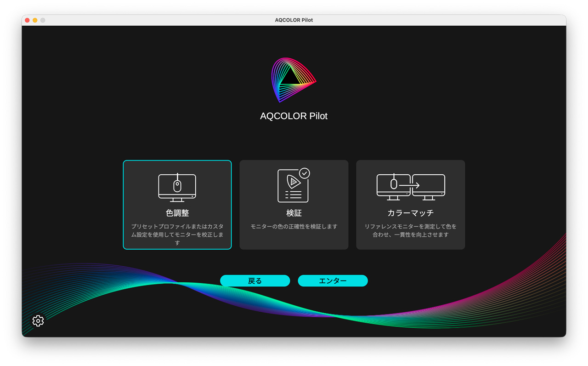Select the 検証 title text
Image resolution: width=588 pixels, height=366 pixels.
point(294,213)
